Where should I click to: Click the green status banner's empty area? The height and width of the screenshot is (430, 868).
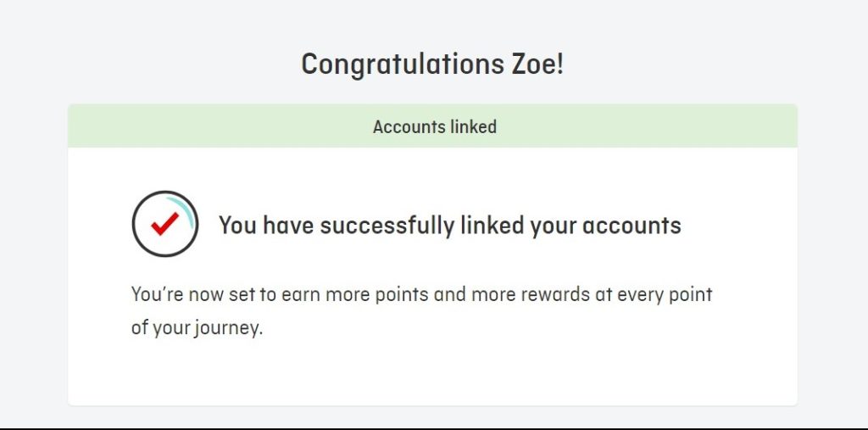(x=637, y=126)
